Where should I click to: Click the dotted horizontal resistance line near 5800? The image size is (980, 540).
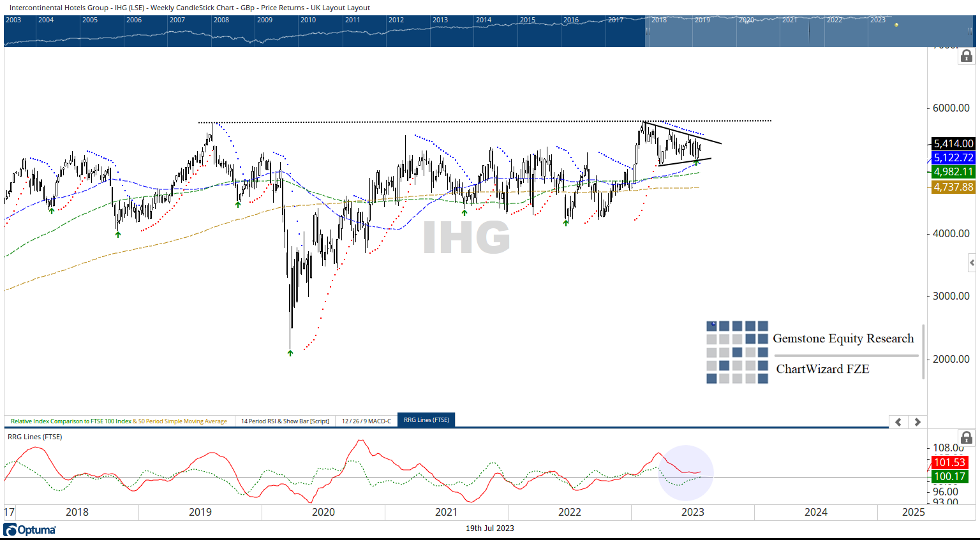pos(485,121)
